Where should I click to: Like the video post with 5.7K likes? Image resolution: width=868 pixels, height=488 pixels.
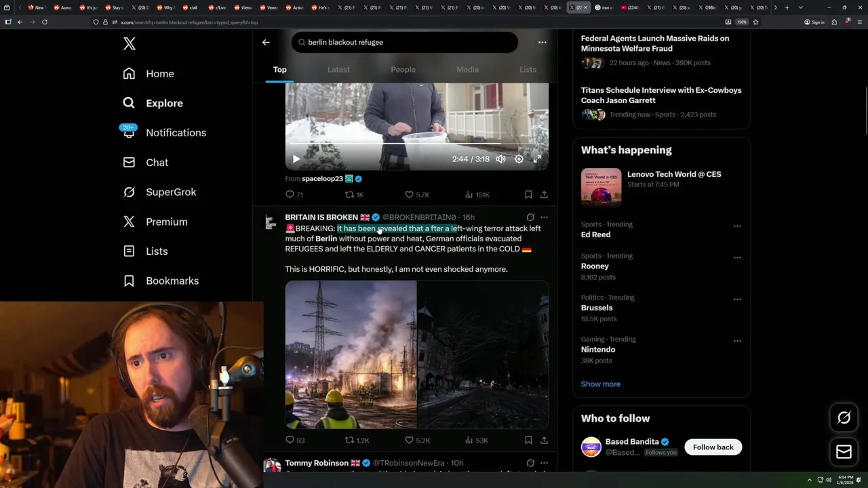416,195
